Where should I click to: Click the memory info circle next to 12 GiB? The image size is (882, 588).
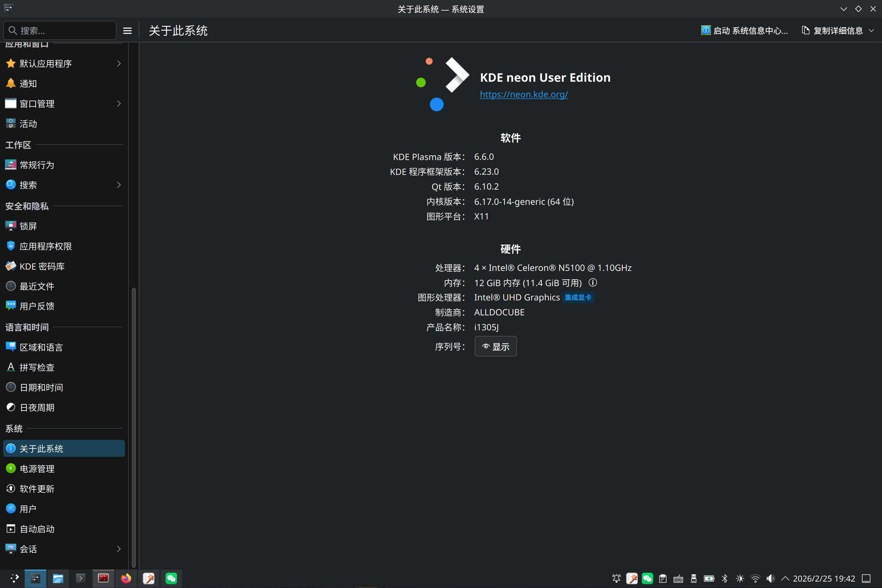click(x=593, y=282)
